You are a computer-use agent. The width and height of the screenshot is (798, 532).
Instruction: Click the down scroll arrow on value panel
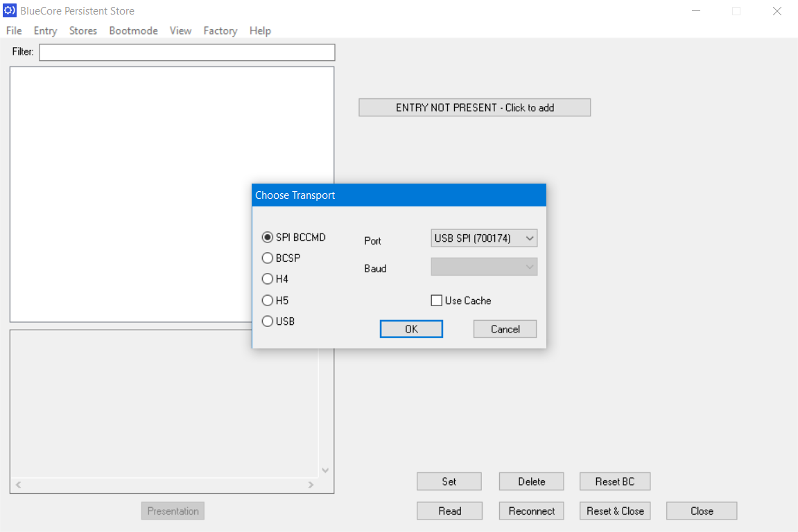coord(324,470)
